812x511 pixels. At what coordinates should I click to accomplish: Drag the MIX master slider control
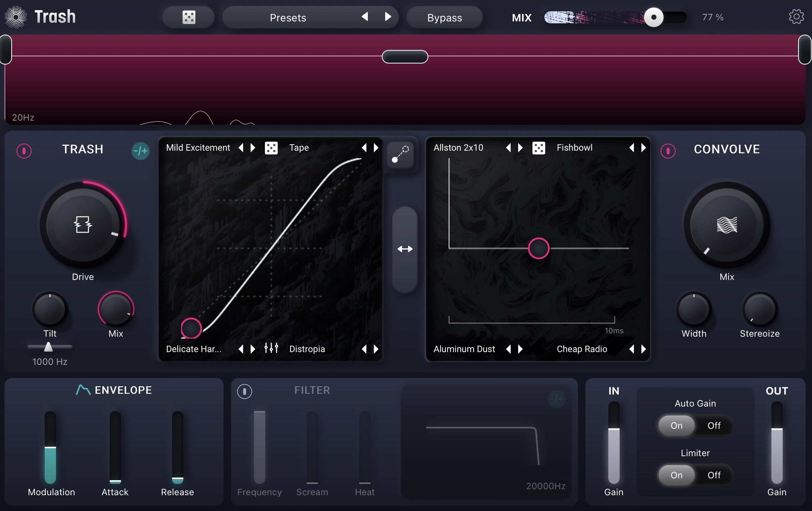653,18
